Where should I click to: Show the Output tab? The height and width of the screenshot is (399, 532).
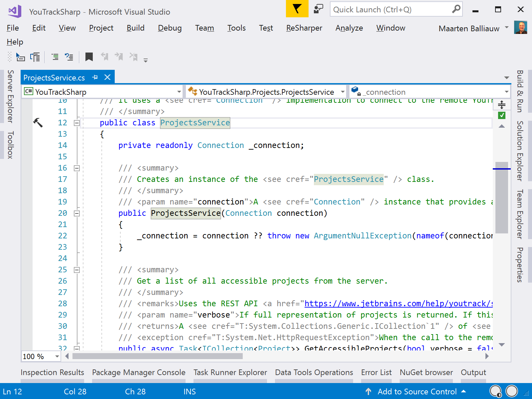(473, 372)
